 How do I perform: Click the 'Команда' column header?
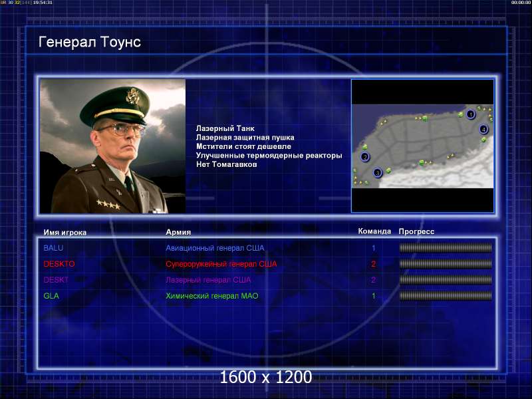(374, 231)
